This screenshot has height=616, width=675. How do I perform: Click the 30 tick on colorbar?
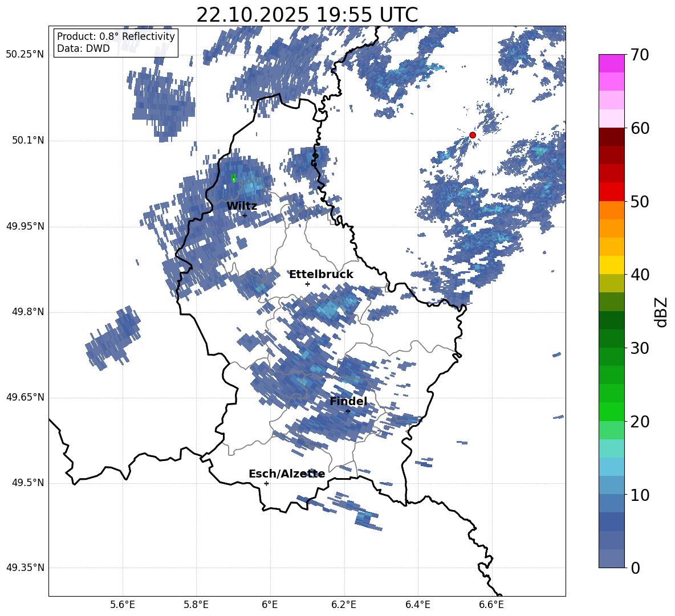pos(640,348)
